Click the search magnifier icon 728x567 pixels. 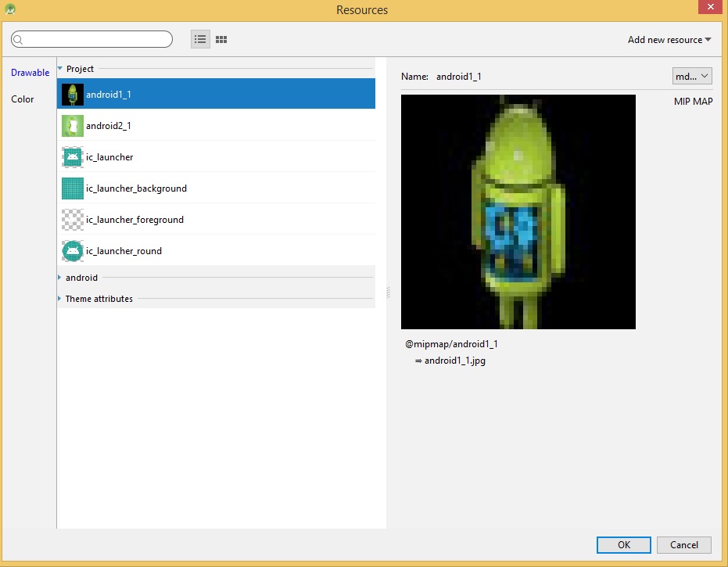(x=19, y=40)
